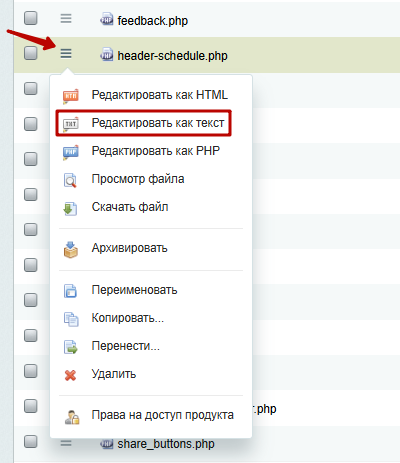
Task: Open the hamburger actions menu for share_buttons.php
Action: [x=66, y=443]
